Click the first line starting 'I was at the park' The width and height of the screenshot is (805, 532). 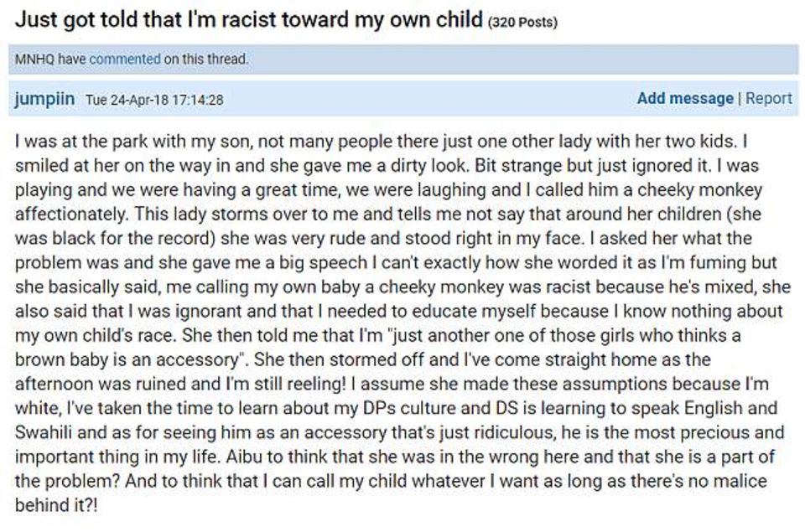381,141
